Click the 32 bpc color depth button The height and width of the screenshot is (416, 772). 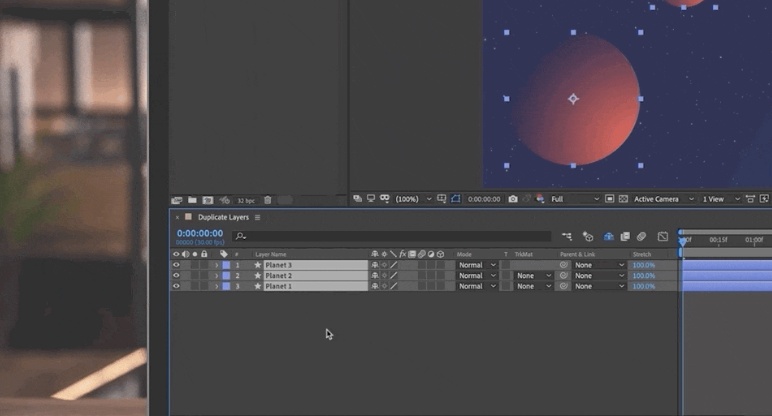tap(246, 200)
